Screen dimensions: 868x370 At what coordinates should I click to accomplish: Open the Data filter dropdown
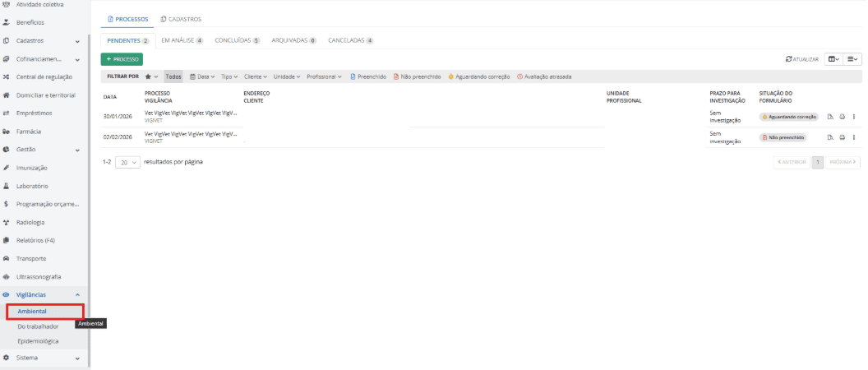click(201, 76)
